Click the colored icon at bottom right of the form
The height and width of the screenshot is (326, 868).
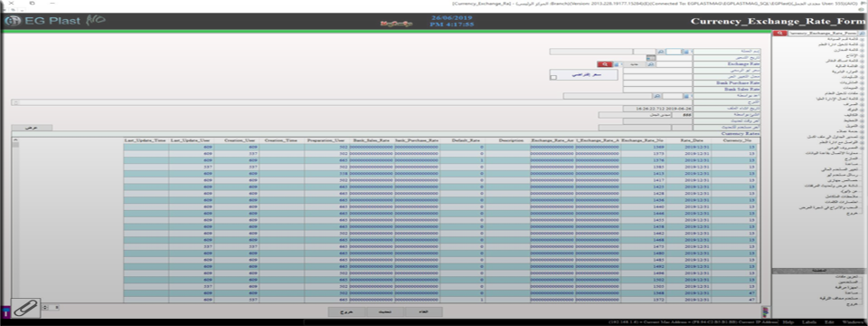766,312
